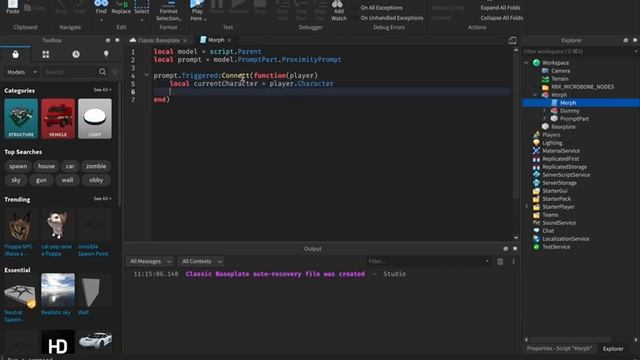The height and width of the screenshot is (360, 640).
Task: Select the Workspace service in Explorer
Action: [x=556, y=63]
